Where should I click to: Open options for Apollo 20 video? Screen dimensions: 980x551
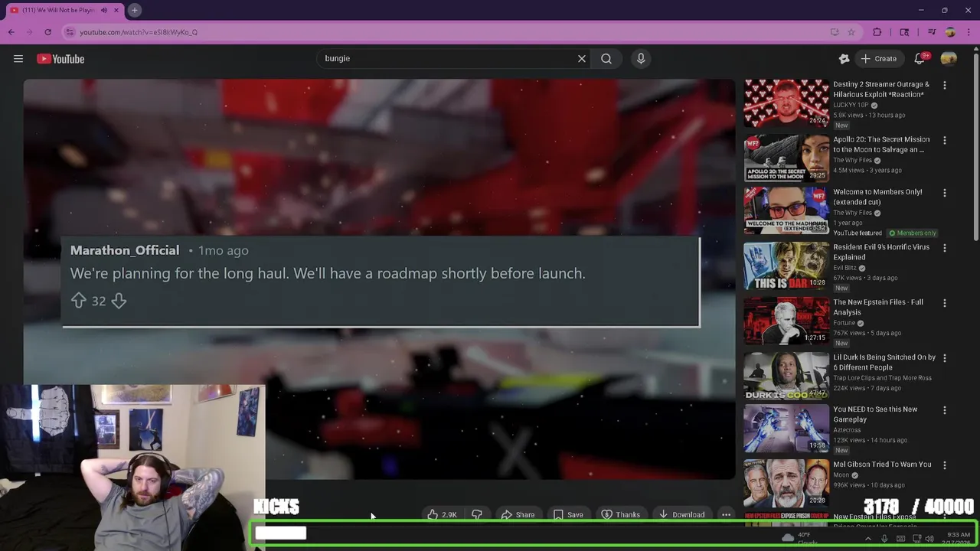(944, 141)
